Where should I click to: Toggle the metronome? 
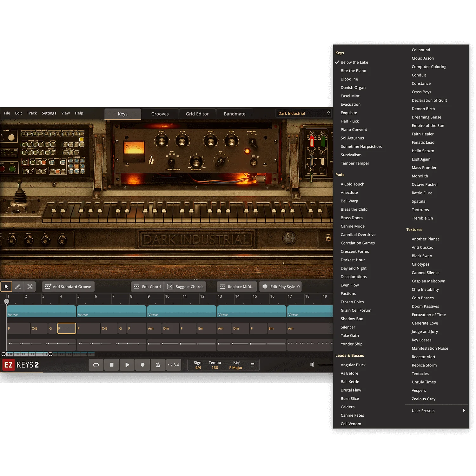pos(158,365)
